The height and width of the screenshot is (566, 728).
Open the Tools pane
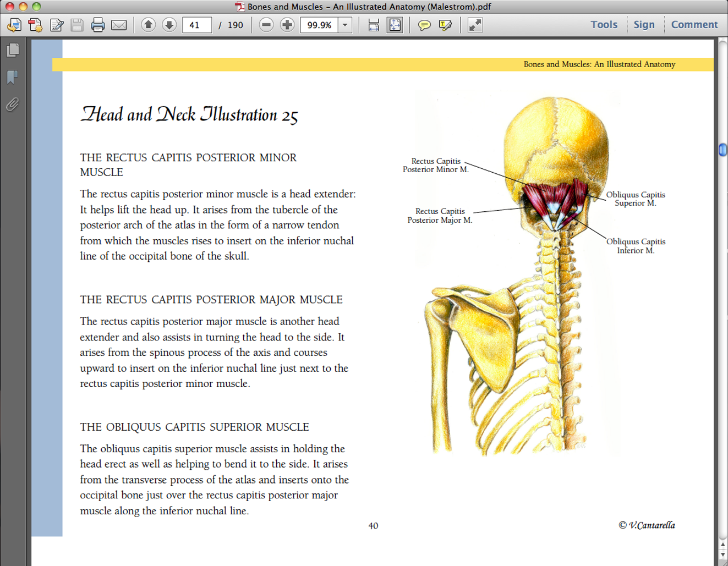pos(604,25)
